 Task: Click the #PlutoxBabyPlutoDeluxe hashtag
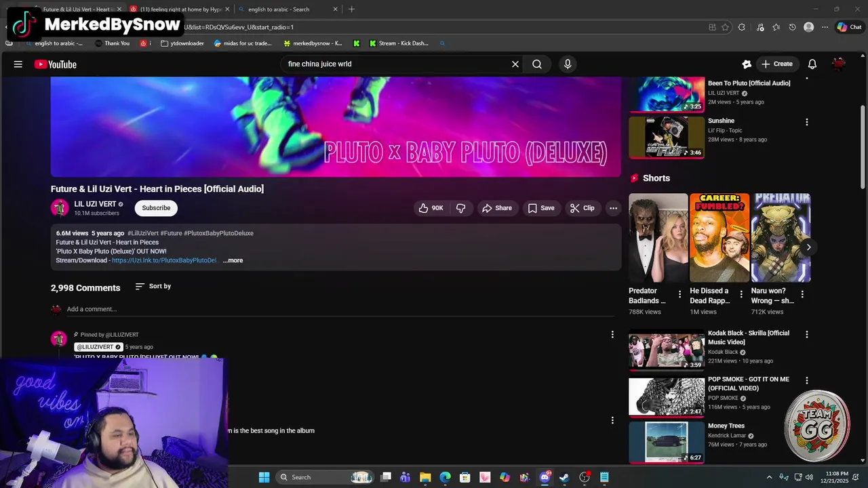218,233
